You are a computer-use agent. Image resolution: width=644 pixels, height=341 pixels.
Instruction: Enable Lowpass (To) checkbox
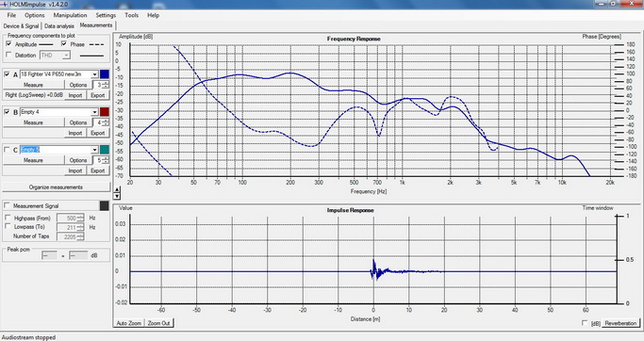(x=8, y=226)
